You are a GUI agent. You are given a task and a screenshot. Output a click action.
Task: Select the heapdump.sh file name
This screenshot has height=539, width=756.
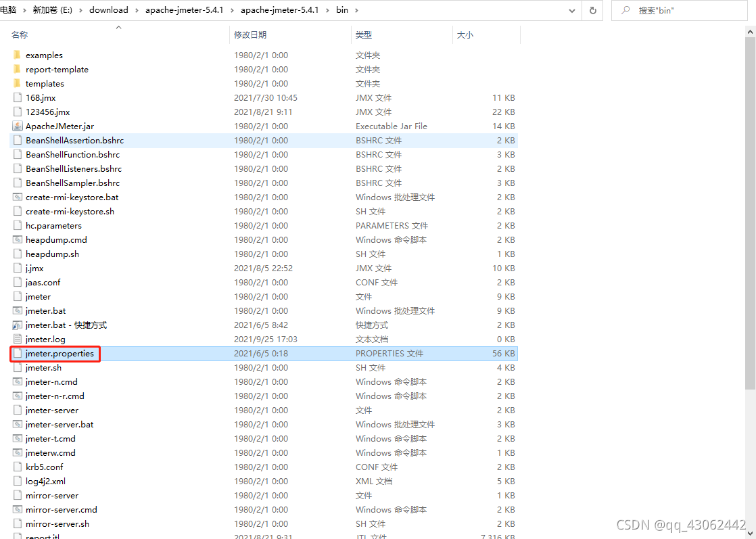[52, 254]
